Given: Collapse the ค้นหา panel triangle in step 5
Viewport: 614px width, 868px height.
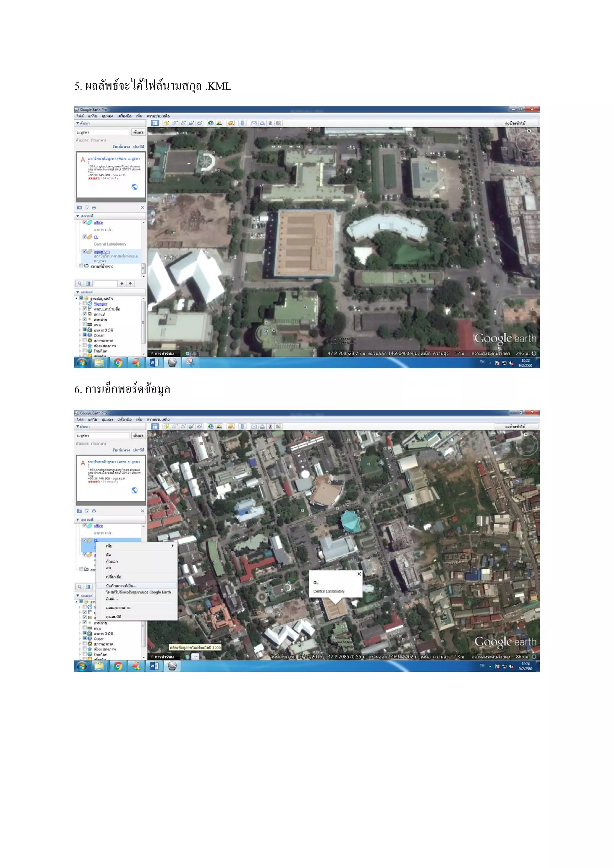Looking at the screenshot, I should coord(78,123).
